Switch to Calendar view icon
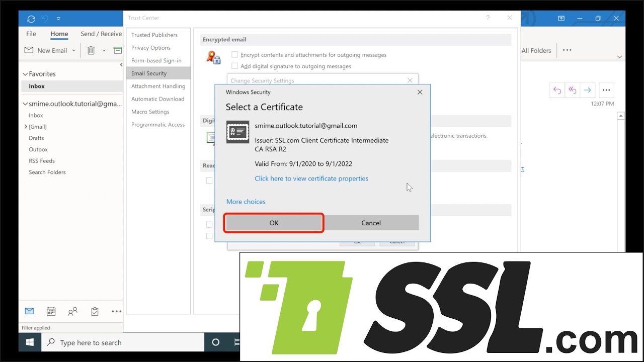644x362 pixels. (x=51, y=311)
